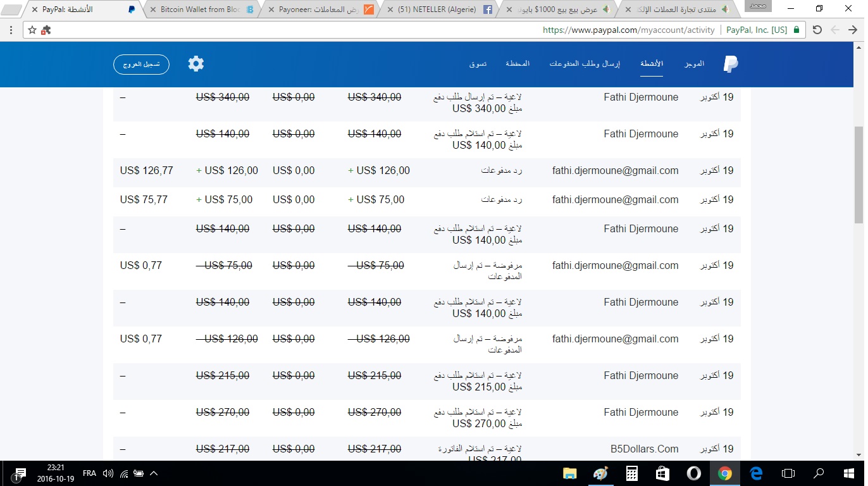Go to the الموجز (Summary) page
Image resolution: width=868 pixels, height=486 pixels.
click(x=694, y=64)
